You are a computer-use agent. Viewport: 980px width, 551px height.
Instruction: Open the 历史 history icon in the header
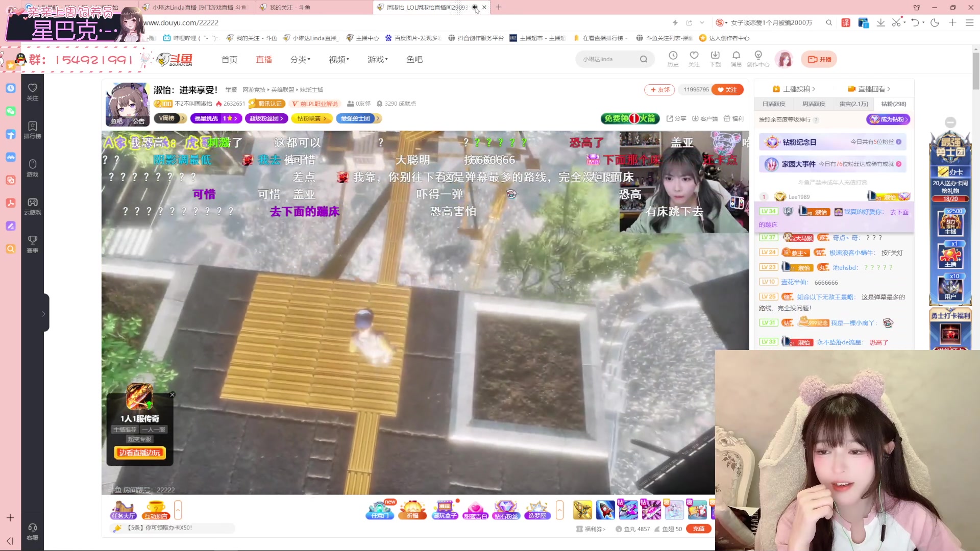click(673, 59)
